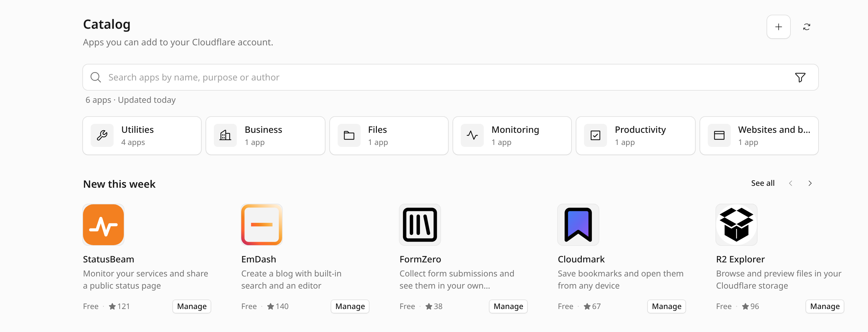
Task: Refresh the catalog with the reload icon
Action: [807, 27]
